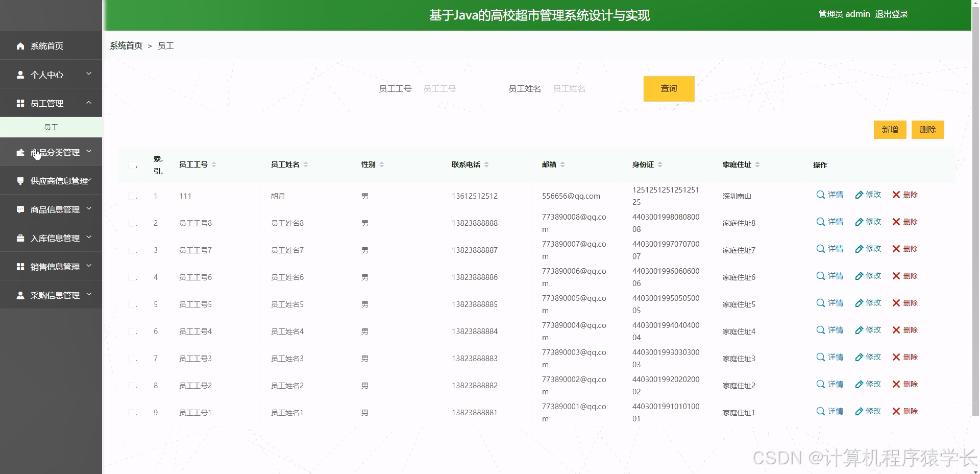Click the 销售信息管理 sidebar icon
The image size is (980, 474).
[20, 266]
